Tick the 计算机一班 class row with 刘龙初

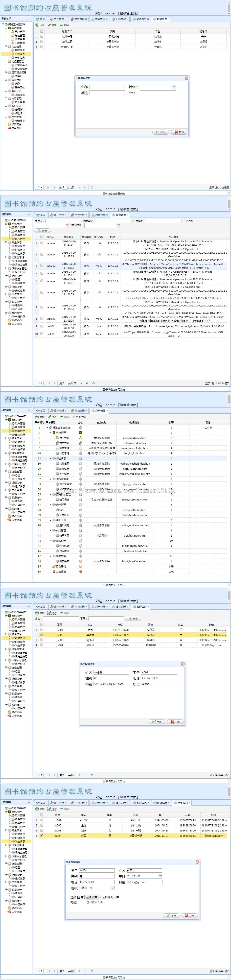coord(42,47)
